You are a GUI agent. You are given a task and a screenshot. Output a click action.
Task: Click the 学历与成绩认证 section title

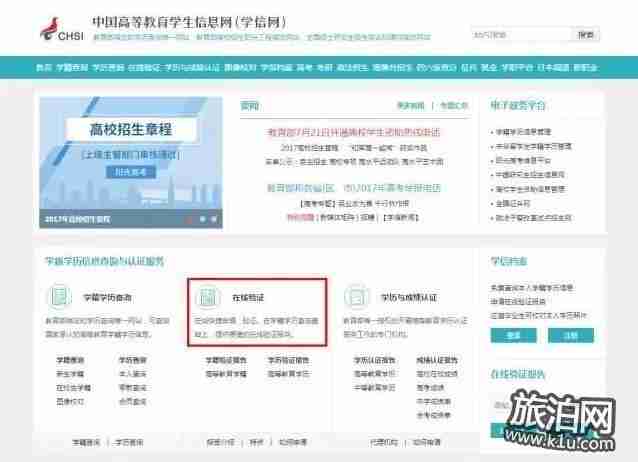409,298
